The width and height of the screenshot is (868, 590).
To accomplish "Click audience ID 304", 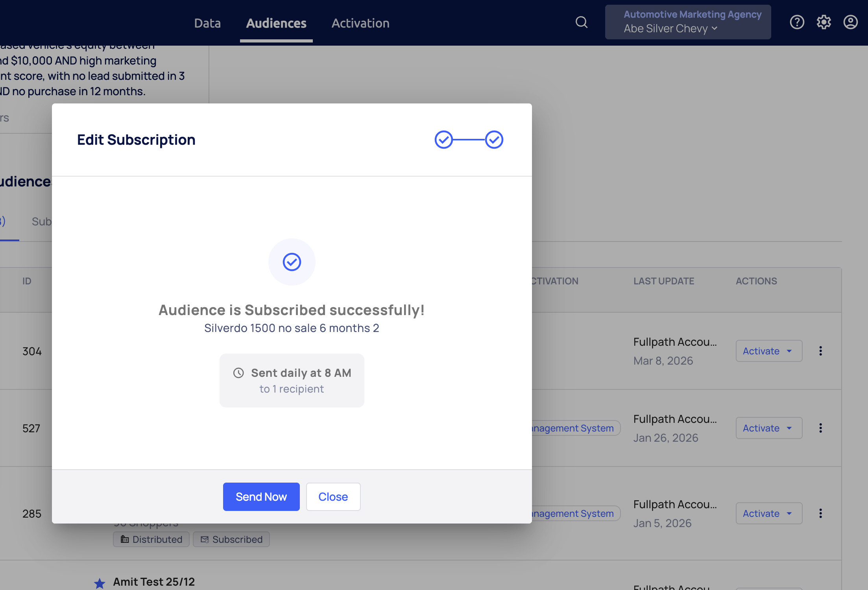I will 32,351.
